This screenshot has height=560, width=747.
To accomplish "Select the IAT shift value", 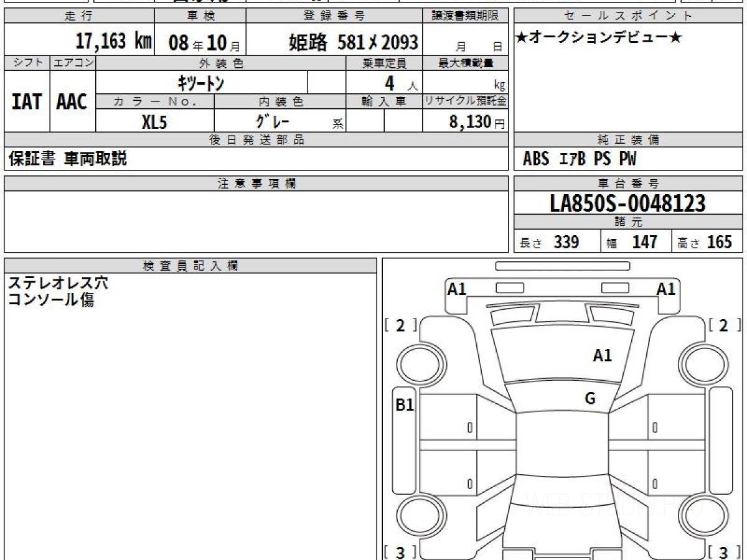I will click(27, 101).
